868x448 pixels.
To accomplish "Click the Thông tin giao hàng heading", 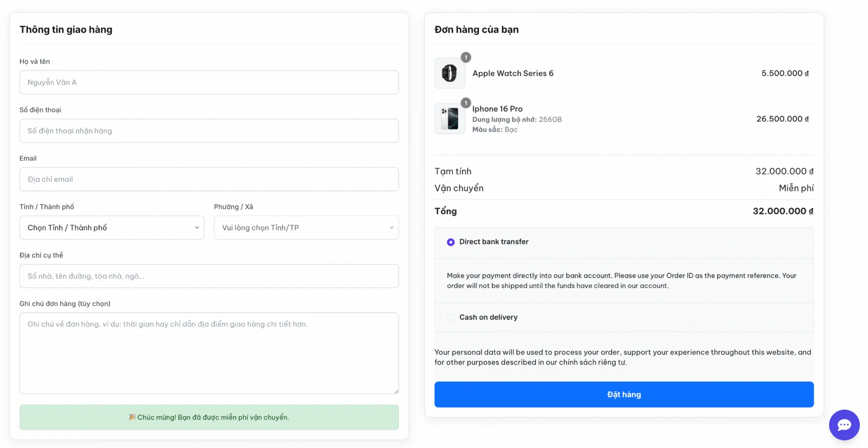I will [x=66, y=29].
